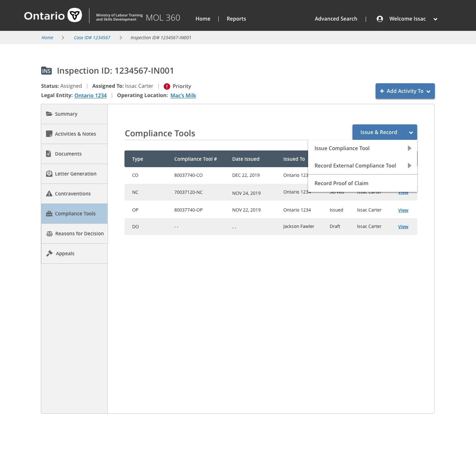This screenshot has width=476, height=452.
Task: Click the MOL 360 application title
Action: [x=163, y=18]
